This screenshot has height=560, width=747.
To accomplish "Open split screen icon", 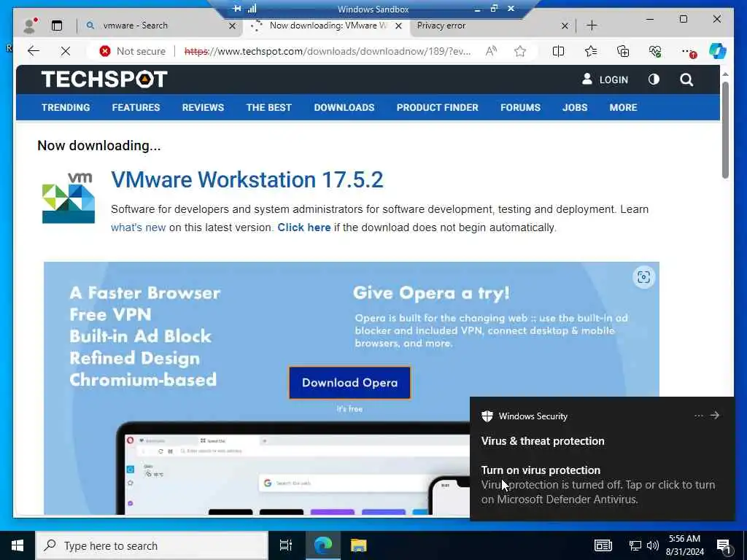I will [x=558, y=51].
